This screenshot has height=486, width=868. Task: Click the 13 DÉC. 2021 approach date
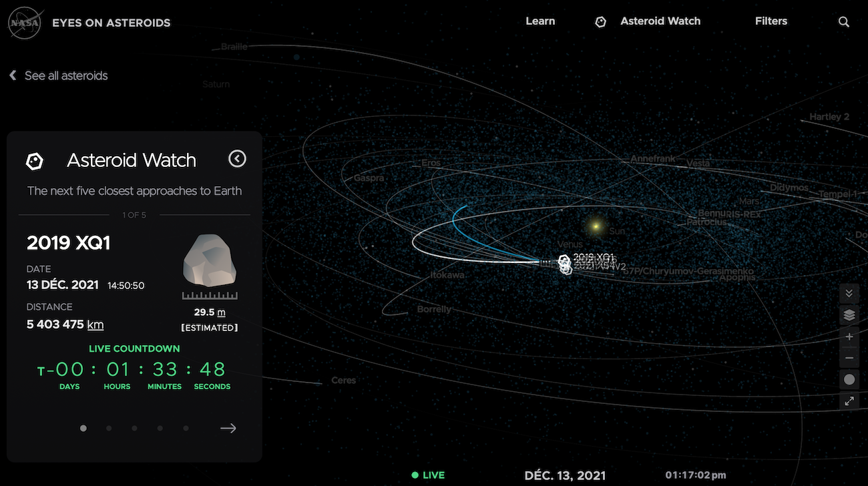coord(63,285)
